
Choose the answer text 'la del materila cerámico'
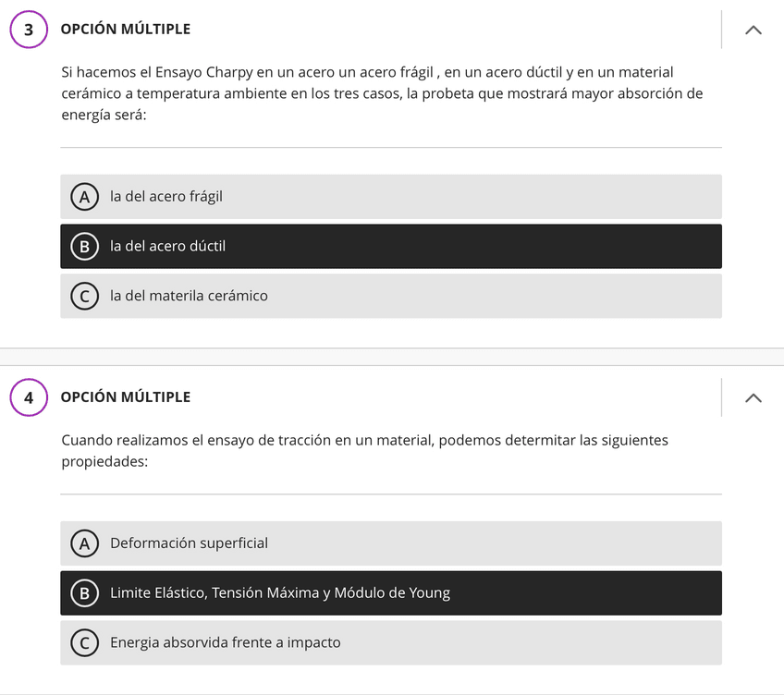pyautogui.click(x=189, y=296)
